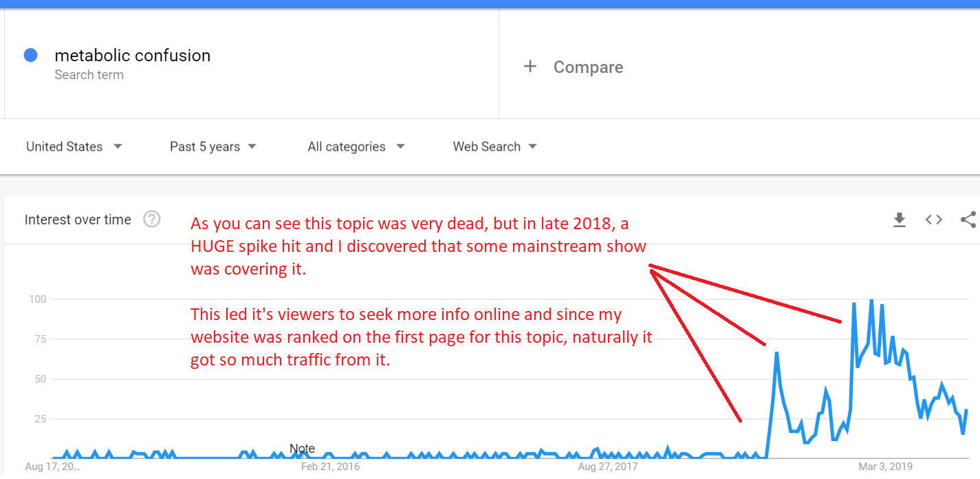Viewport: 980px width, 479px height.
Task: Select the Note marker on the chart
Action: [302, 449]
